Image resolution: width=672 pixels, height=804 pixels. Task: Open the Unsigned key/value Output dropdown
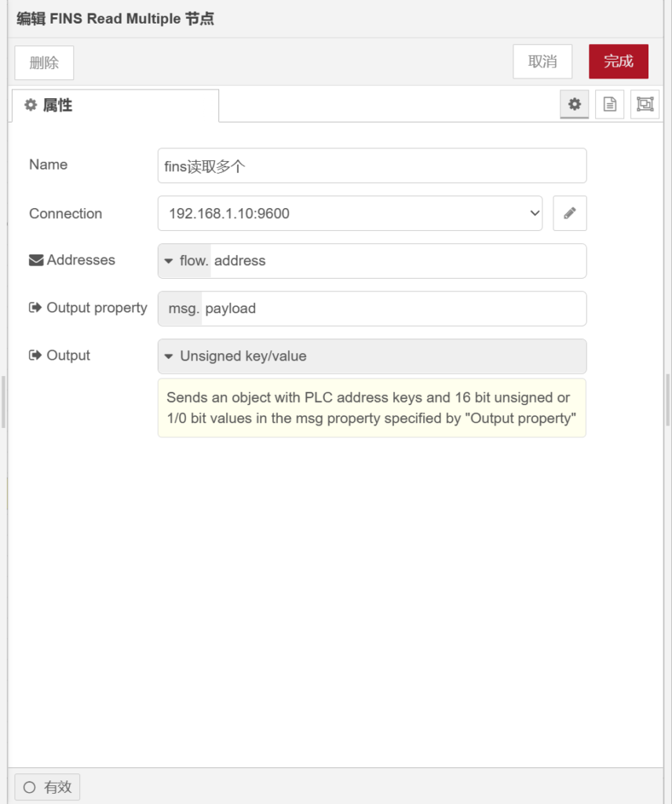point(372,356)
